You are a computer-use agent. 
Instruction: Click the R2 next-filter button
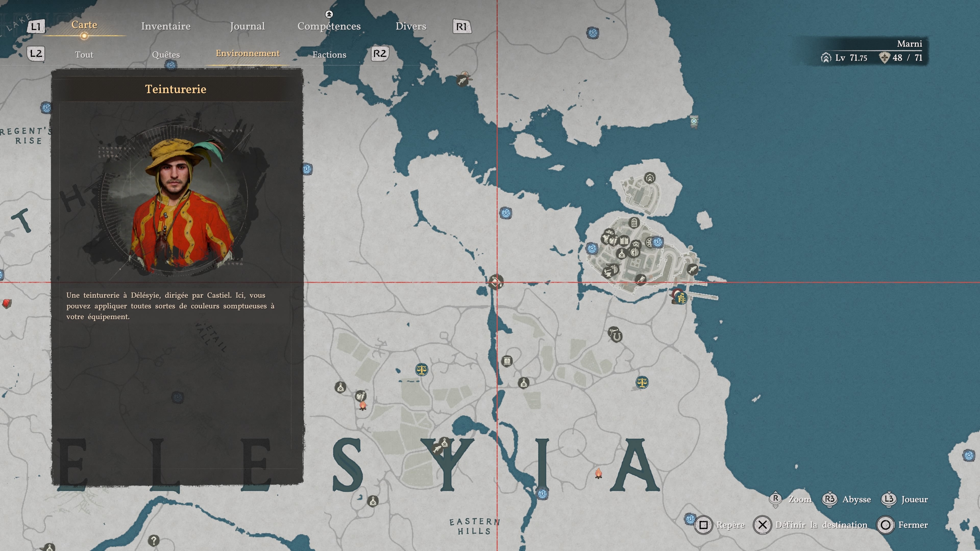[380, 54]
